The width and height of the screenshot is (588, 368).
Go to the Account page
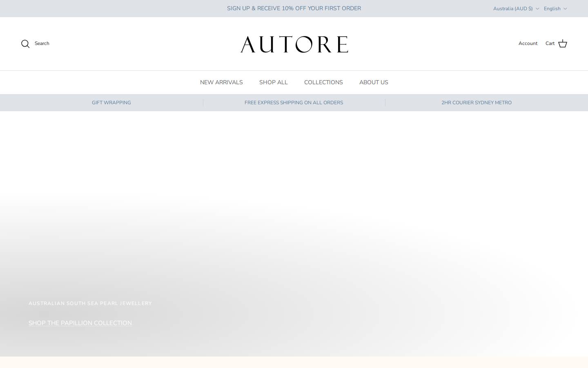click(528, 43)
